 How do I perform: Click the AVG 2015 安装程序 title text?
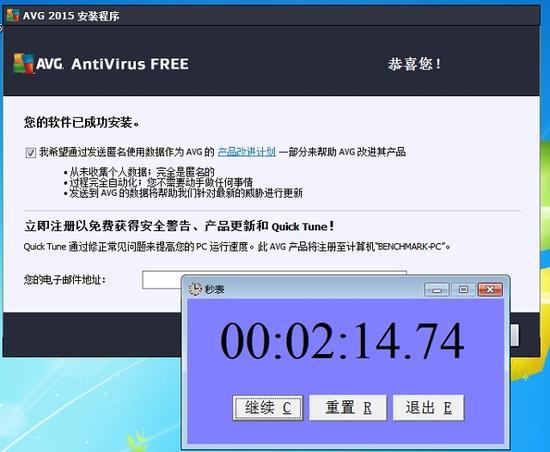71,16
